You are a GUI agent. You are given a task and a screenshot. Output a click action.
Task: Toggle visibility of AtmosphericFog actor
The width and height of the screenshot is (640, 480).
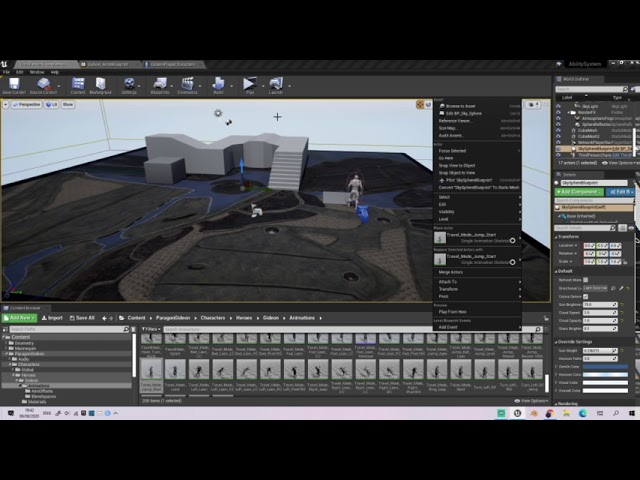point(558,118)
